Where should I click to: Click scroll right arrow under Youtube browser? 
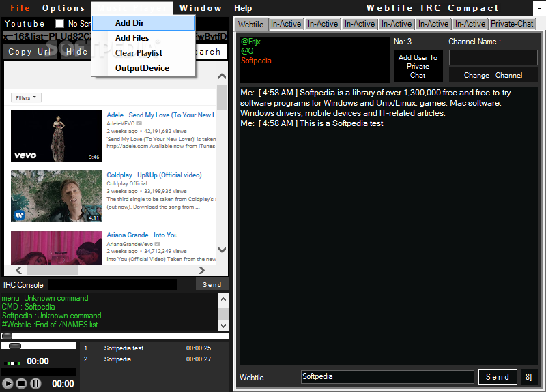(x=201, y=270)
